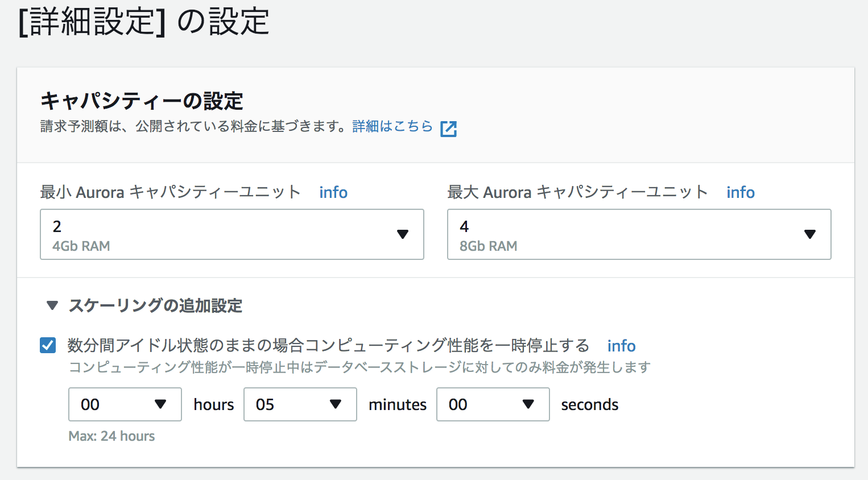Open the seconds selector showing 00
This screenshot has height=480, width=868.
click(x=493, y=404)
